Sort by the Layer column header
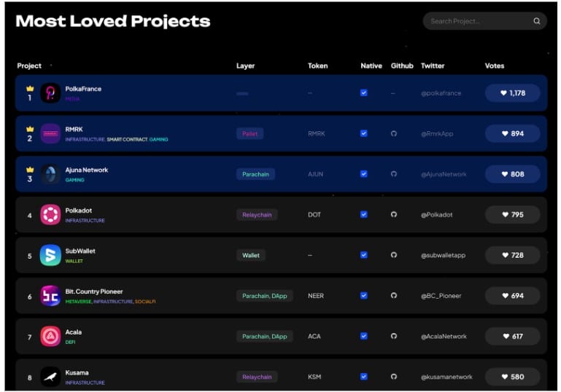The width and height of the screenshot is (561, 392). [245, 66]
